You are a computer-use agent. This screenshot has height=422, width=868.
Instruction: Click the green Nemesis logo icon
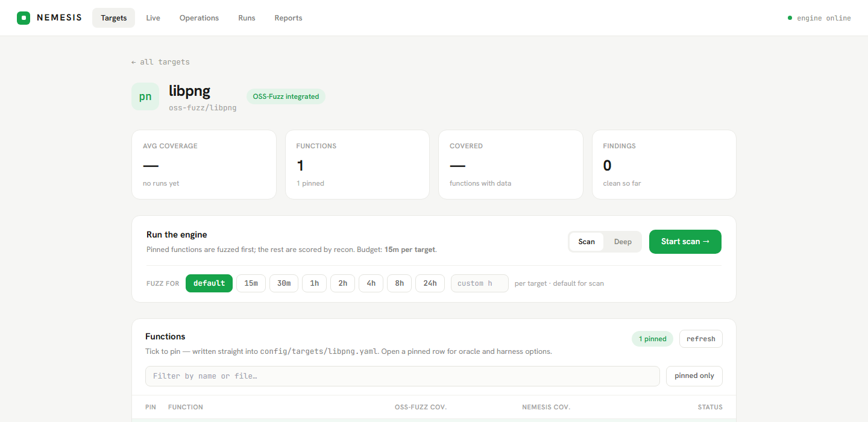tap(24, 18)
